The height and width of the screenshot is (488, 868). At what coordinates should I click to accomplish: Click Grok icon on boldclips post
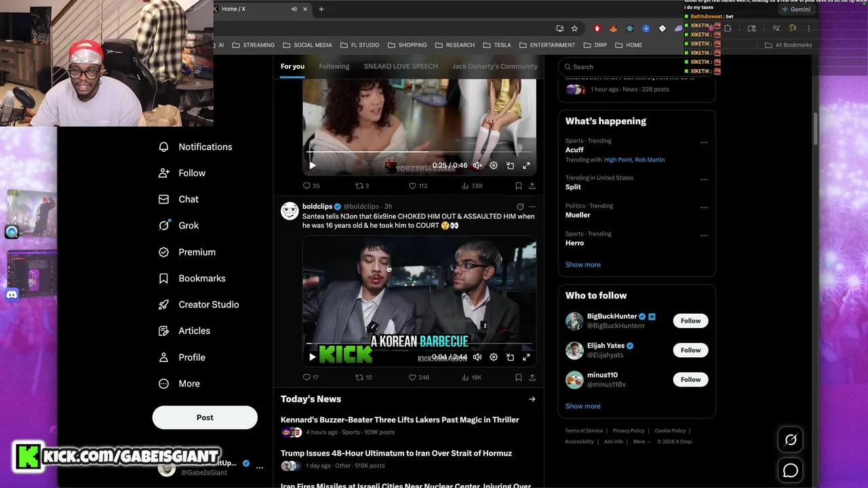[520, 207]
